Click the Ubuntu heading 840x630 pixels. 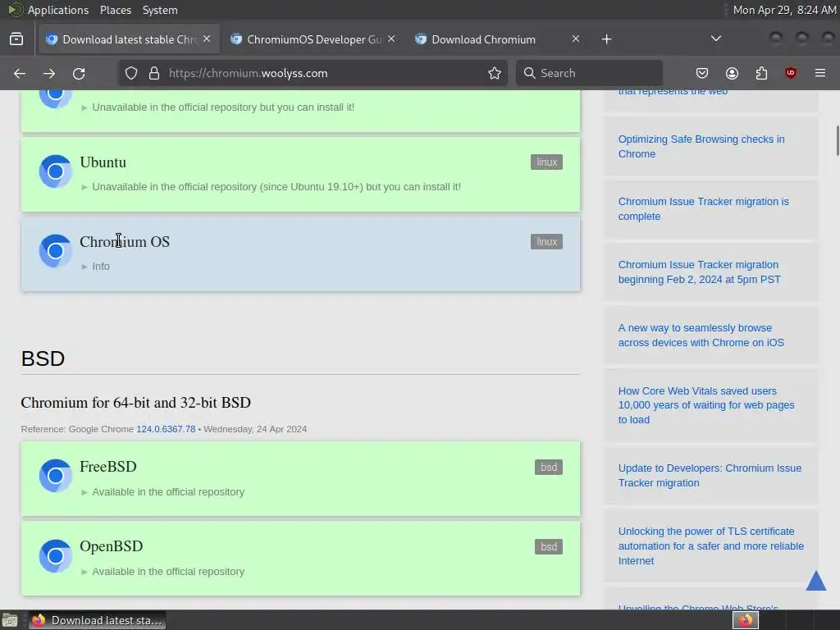pos(103,162)
